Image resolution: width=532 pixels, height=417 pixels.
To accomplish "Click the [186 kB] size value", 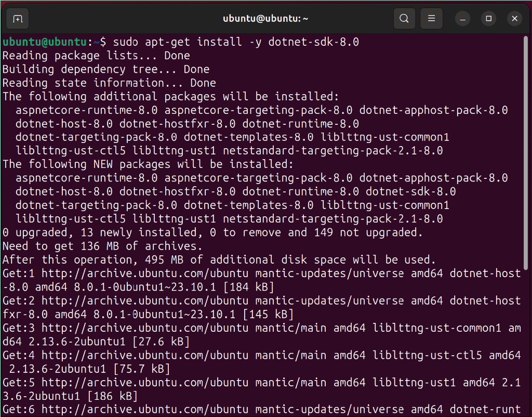I will [112, 396].
